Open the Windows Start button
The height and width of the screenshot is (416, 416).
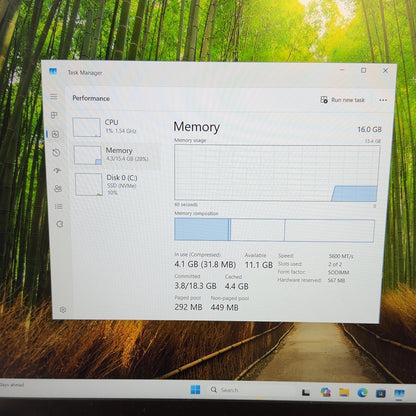point(195,390)
